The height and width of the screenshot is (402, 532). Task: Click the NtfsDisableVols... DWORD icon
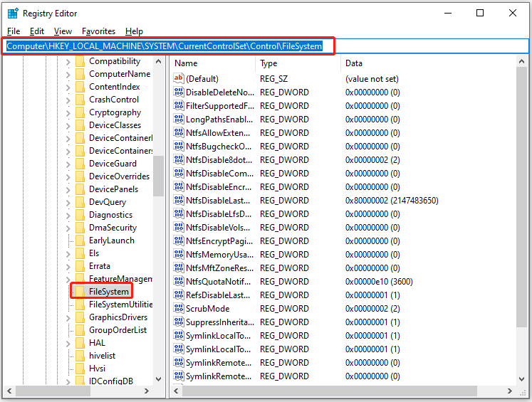(179, 228)
